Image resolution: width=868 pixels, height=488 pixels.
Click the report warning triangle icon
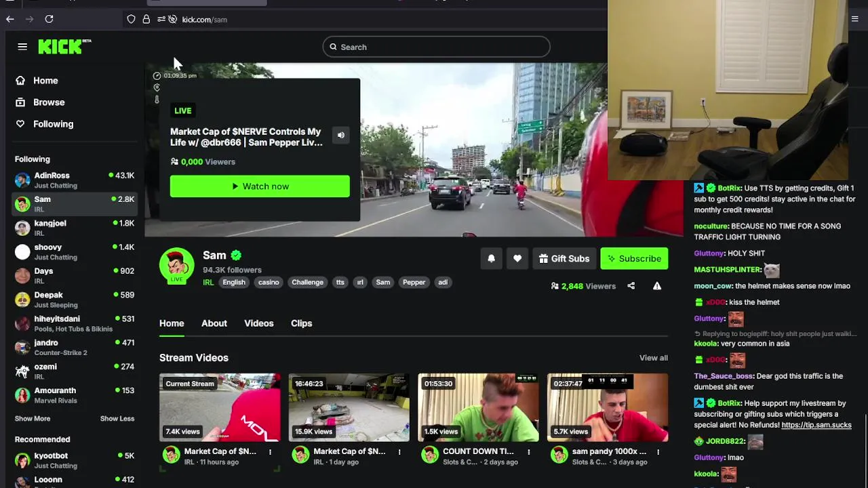pyautogui.click(x=657, y=286)
